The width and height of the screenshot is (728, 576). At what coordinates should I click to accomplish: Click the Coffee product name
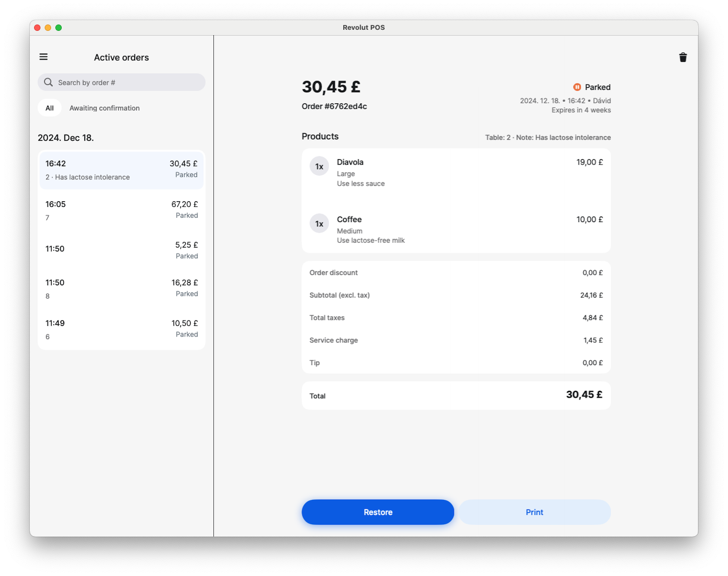349,219
